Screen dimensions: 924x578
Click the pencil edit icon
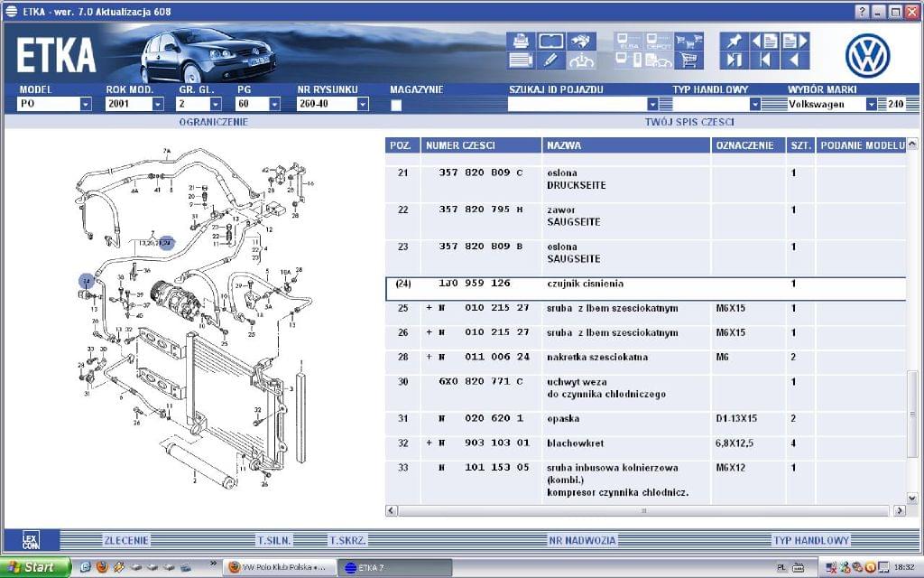pyautogui.click(x=551, y=60)
